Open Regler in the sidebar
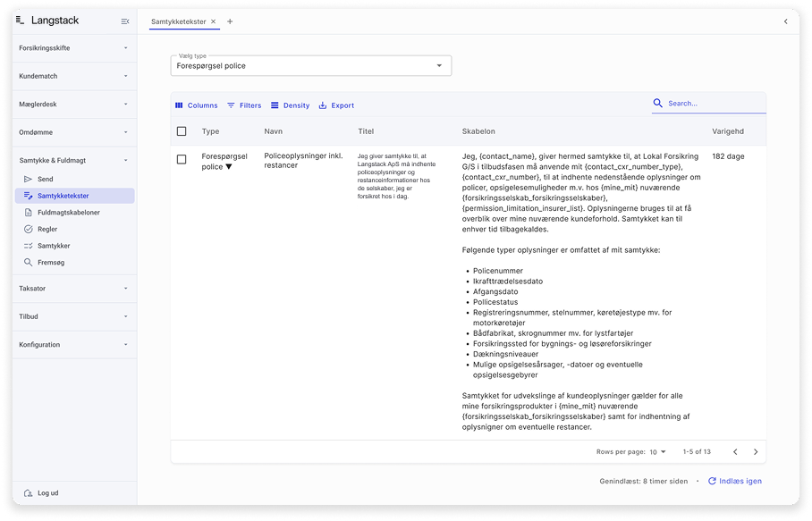Viewport: 812px width, 521px height. tap(74, 229)
